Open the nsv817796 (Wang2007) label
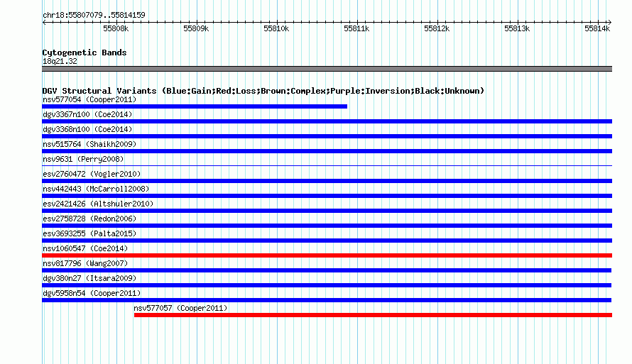The height and width of the screenshot is (364, 632). (x=85, y=263)
